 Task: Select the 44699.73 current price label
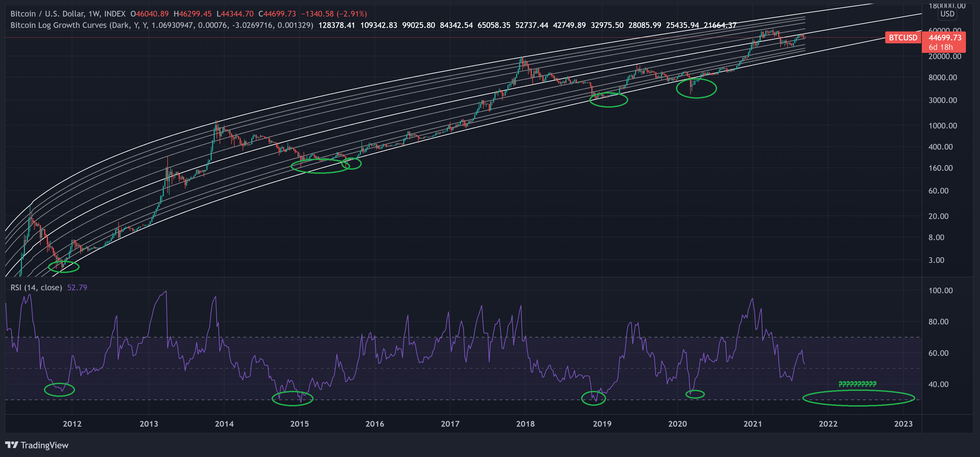[945, 38]
